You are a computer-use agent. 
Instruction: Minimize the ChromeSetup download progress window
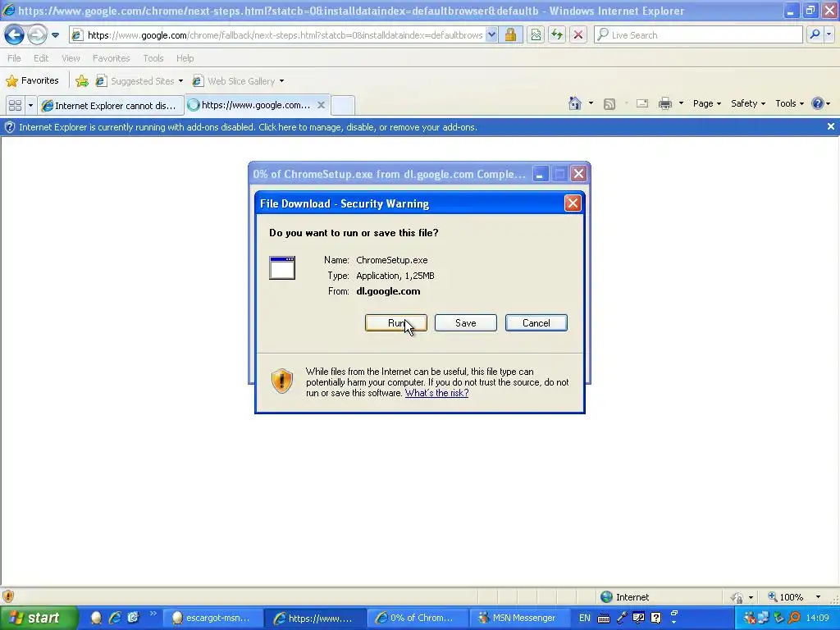(x=540, y=174)
